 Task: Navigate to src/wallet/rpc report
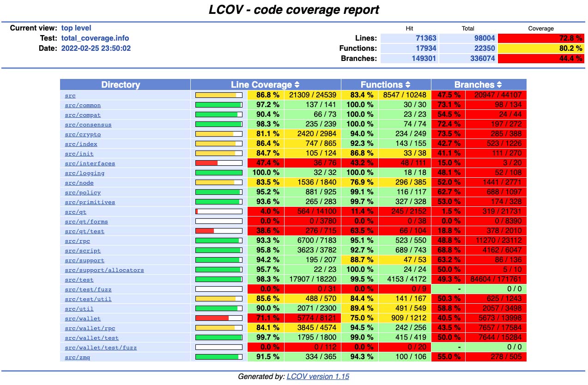pyautogui.click(x=90, y=328)
